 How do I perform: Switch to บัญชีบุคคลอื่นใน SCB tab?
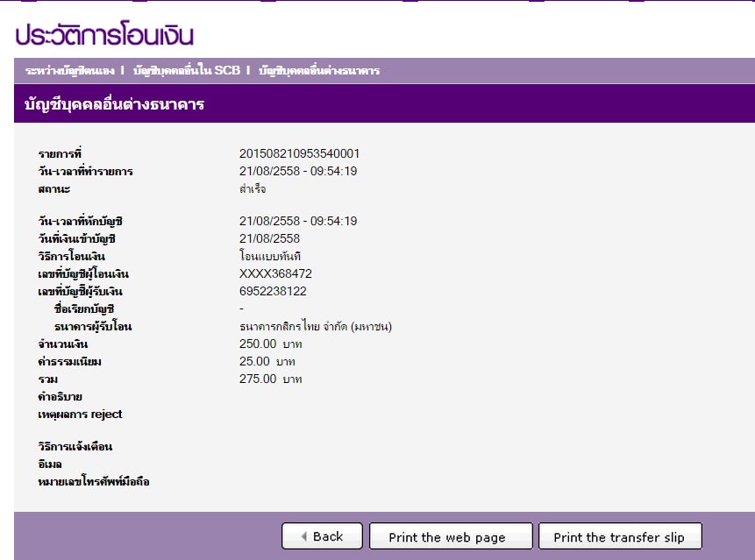point(186,70)
